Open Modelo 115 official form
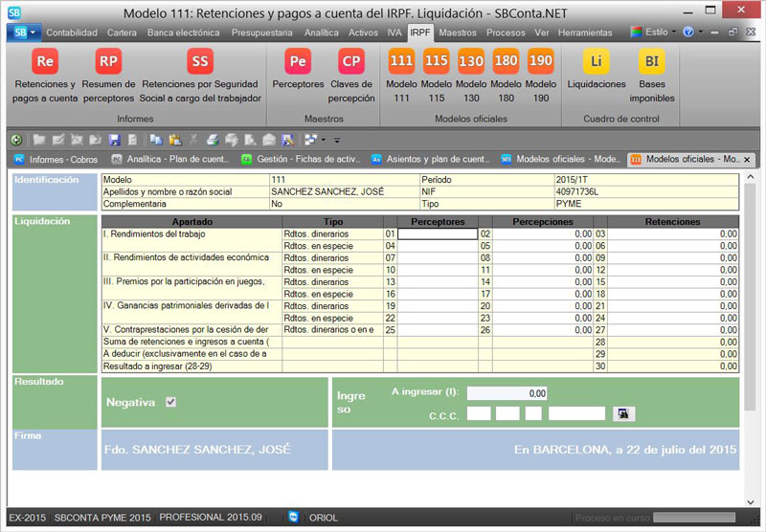 [x=436, y=62]
